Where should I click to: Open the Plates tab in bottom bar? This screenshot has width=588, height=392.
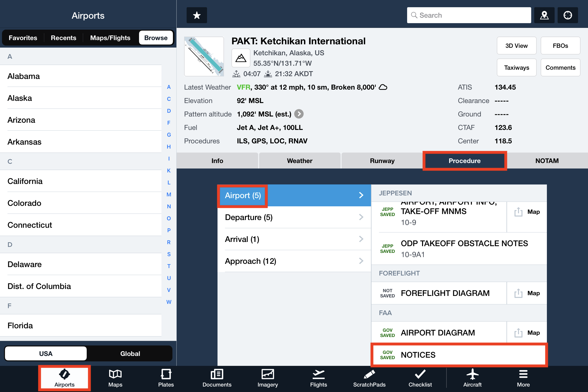pyautogui.click(x=166, y=378)
